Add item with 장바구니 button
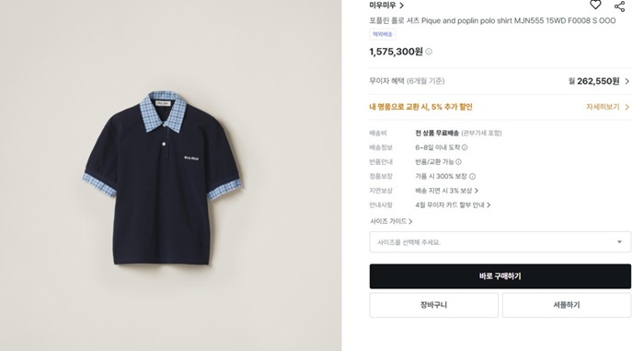 pos(433,305)
